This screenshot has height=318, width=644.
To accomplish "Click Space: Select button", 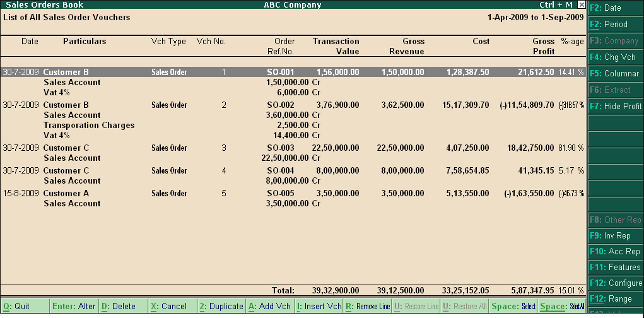I will point(513,306).
